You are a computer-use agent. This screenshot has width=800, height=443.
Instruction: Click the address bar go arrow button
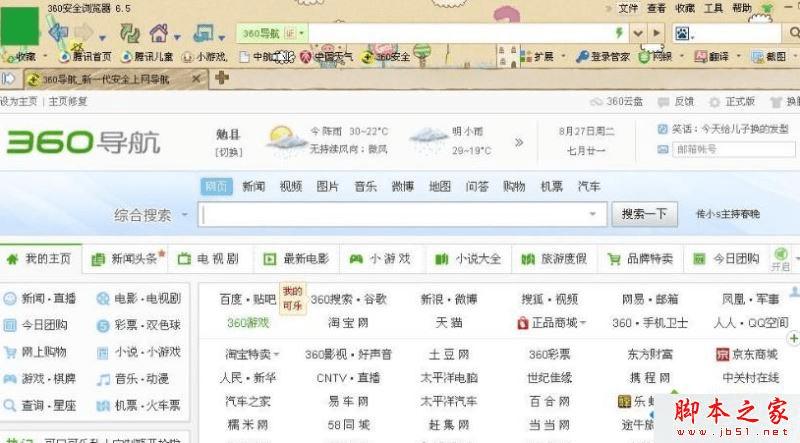point(657,34)
